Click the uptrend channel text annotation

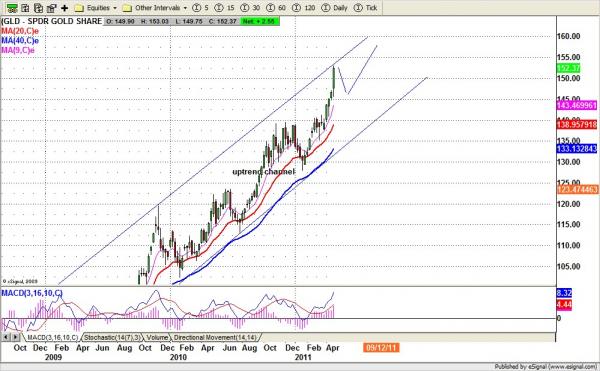(x=264, y=172)
